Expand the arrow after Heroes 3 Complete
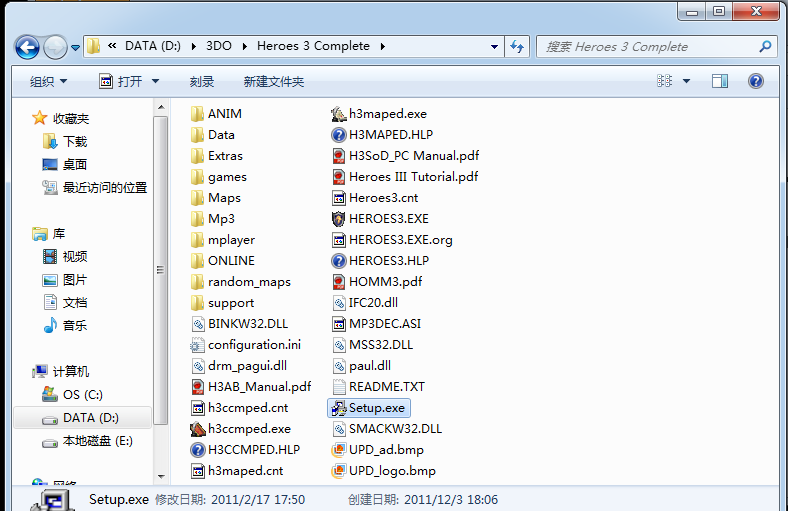Viewport: 788px width, 511px height. (383, 46)
